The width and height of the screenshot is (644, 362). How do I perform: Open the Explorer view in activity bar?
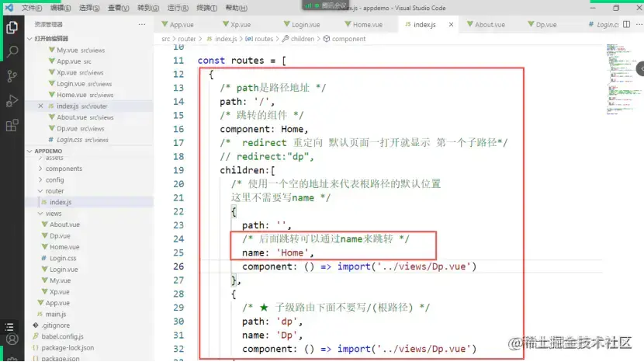coord(12,27)
